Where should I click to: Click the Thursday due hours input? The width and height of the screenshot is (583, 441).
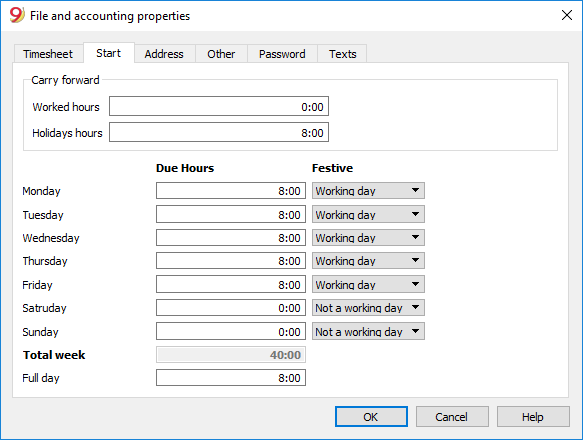click(x=231, y=261)
